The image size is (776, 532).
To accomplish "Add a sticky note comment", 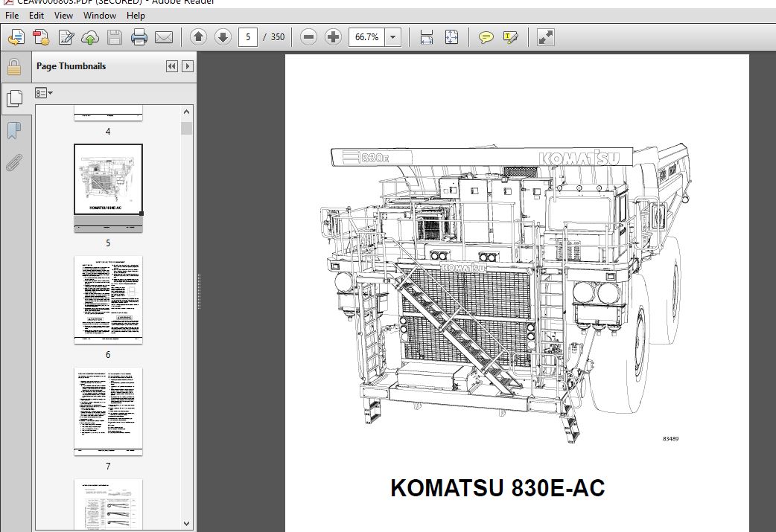I will pyautogui.click(x=486, y=37).
